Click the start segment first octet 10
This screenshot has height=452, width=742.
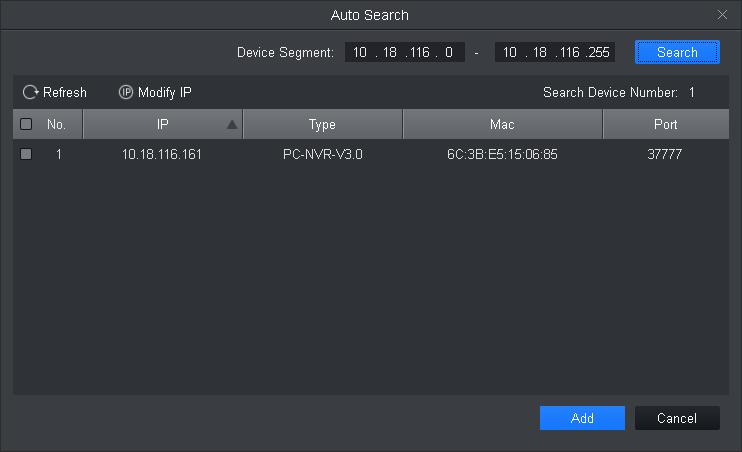point(360,52)
